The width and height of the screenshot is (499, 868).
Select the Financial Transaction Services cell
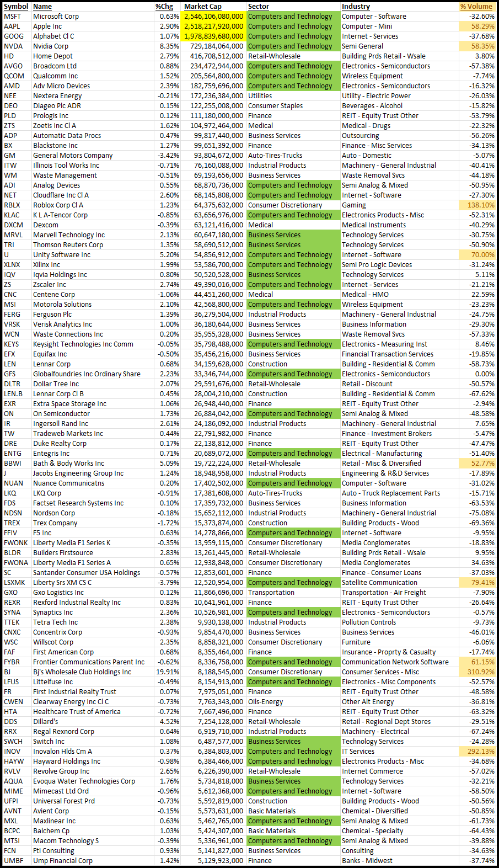click(388, 354)
